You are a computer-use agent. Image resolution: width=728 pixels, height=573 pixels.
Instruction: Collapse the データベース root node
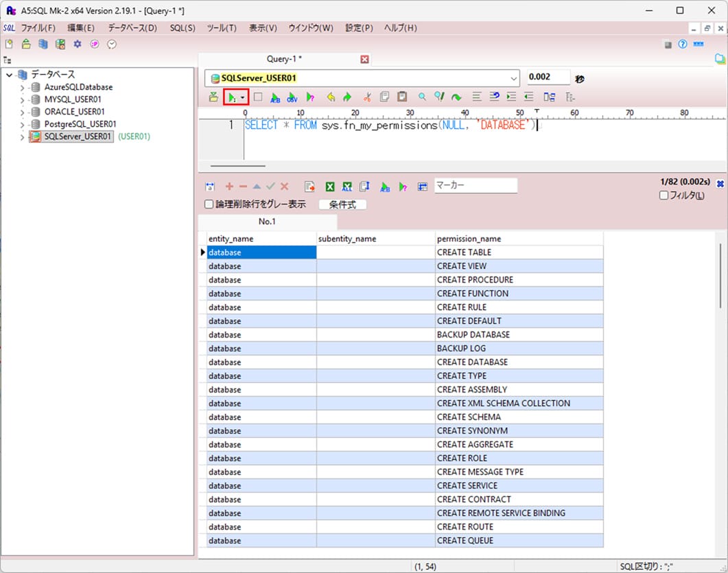pos(10,75)
